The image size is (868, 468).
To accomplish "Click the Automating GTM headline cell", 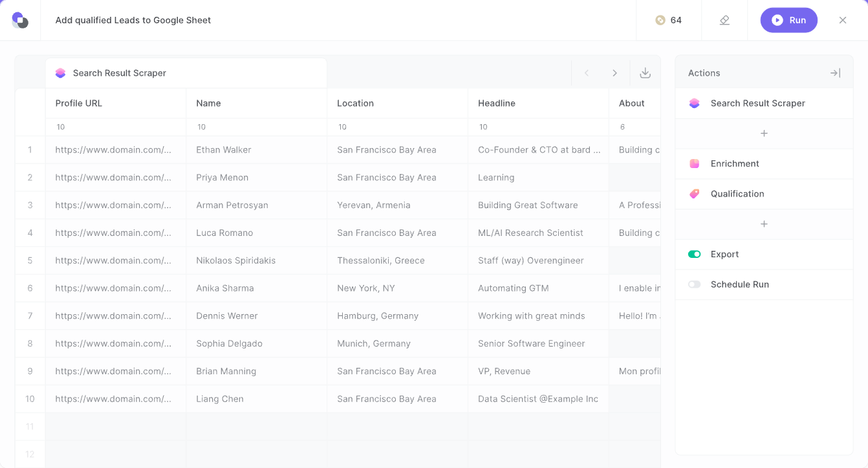I will 539,288.
